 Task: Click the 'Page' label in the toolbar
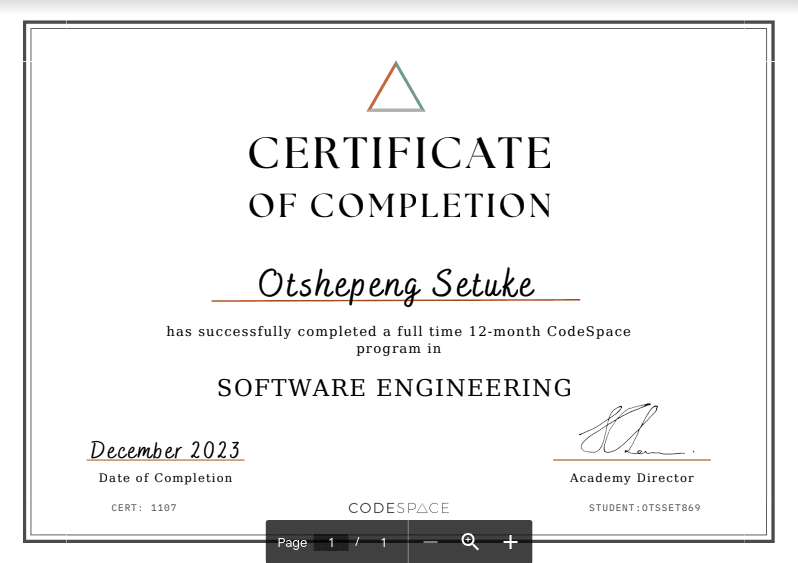click(292, 543)
